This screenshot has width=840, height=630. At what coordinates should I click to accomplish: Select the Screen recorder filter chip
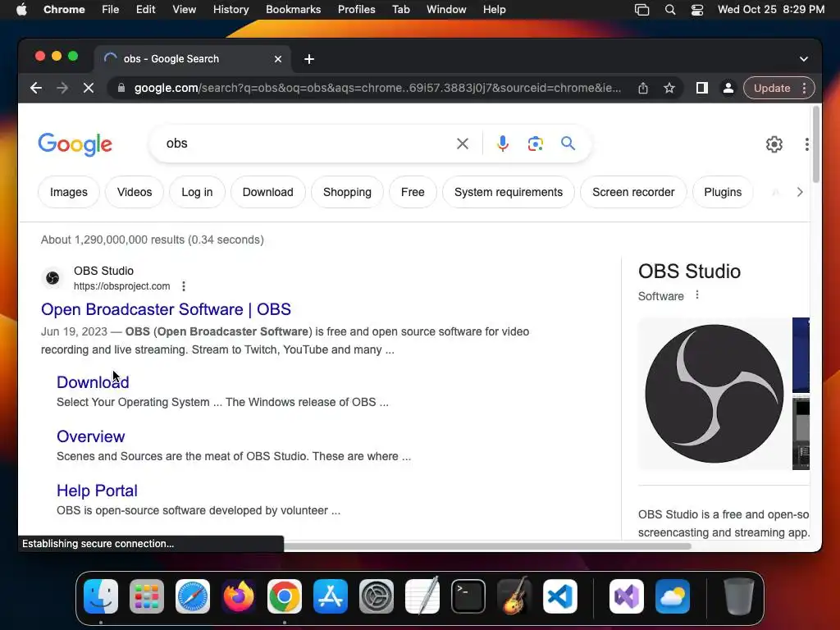(x=633, y=192)
